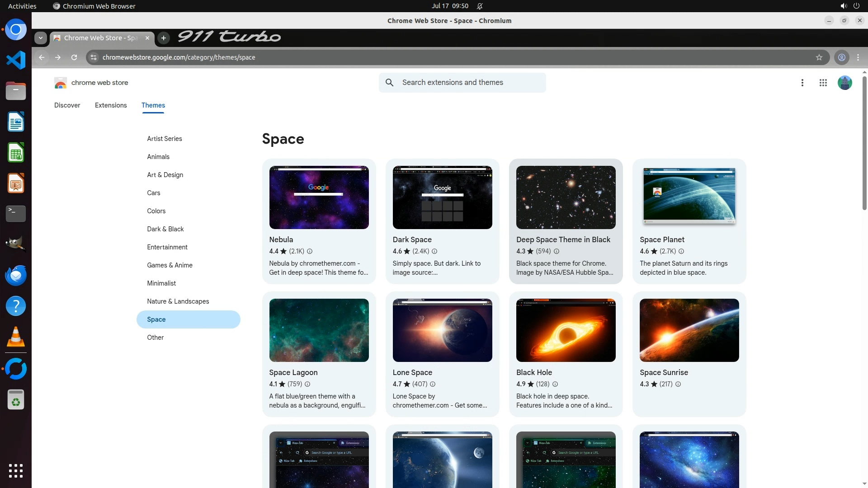
Task: Open the web store more options menu
Action: pos(802,83)
